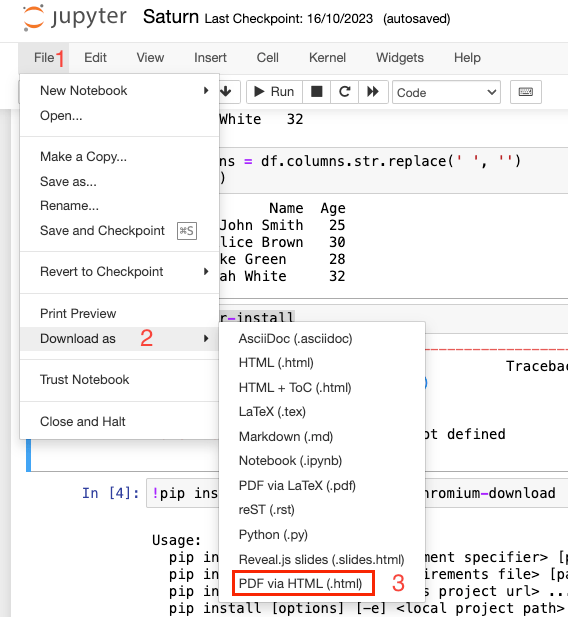
Task: Open the Insert menu
Action: click(x=210, y=58)
